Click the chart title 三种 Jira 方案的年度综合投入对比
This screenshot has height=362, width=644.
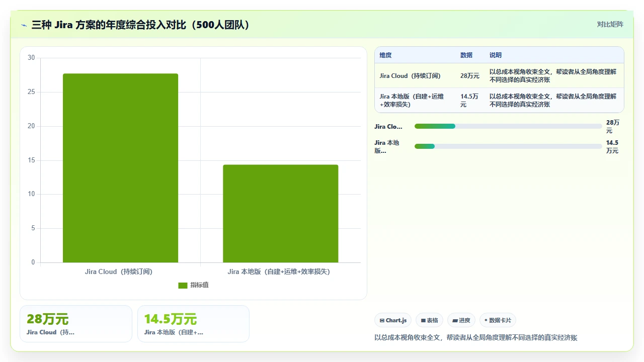tap(141, 25)
